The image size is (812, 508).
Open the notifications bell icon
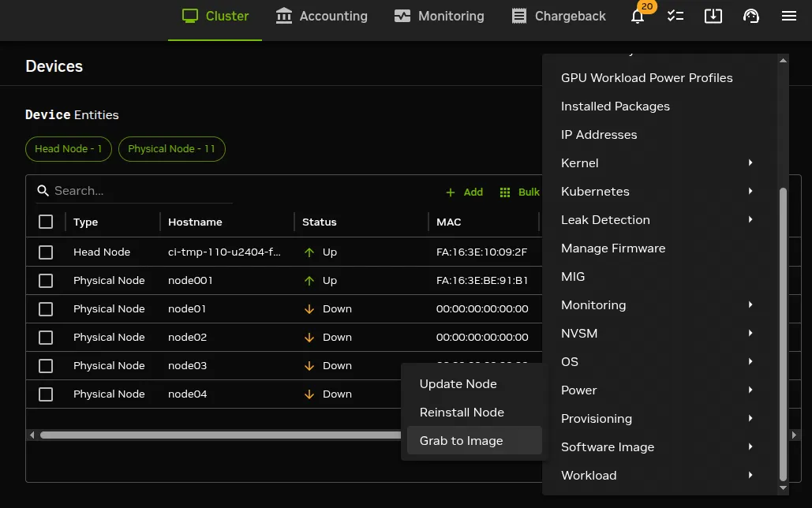638,17
